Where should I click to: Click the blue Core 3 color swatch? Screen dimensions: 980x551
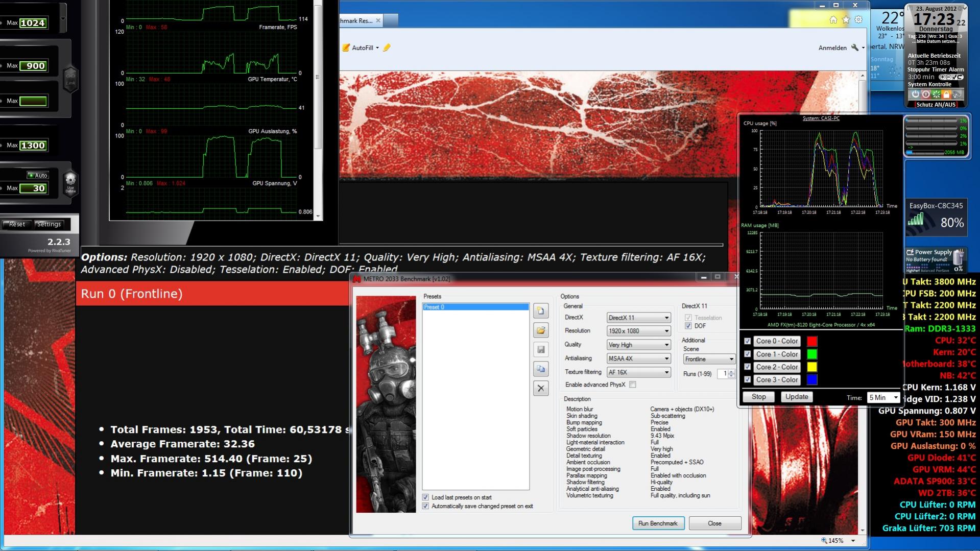click(x=811, y=379)
